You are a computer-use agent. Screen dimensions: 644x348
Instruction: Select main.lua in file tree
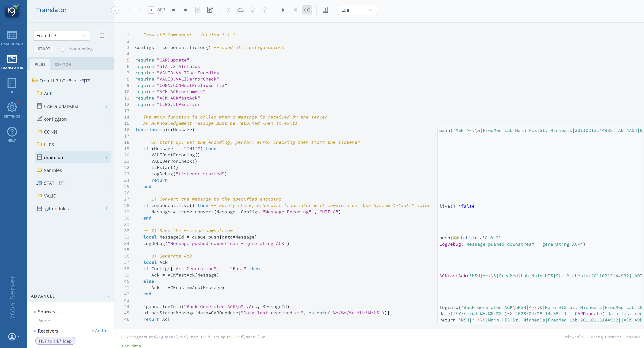[73, 157]
